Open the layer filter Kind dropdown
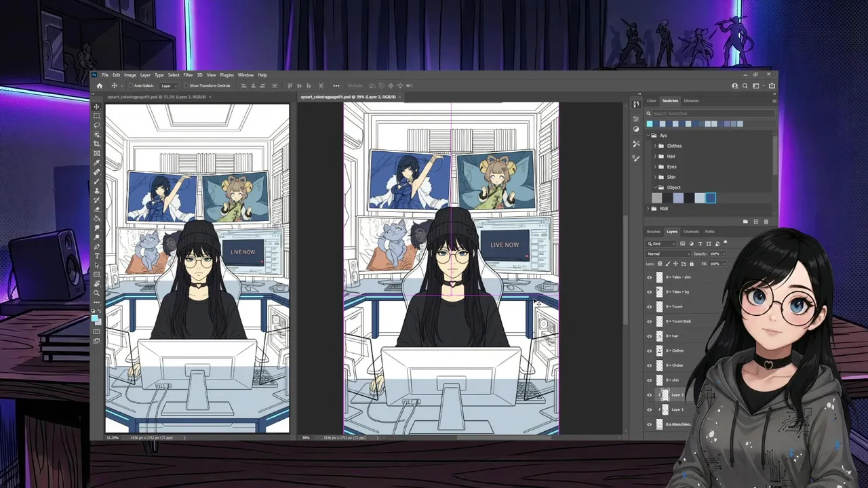The height and width of the screenshot is (488, 868). pyautogui.click(x=661, y=243)
